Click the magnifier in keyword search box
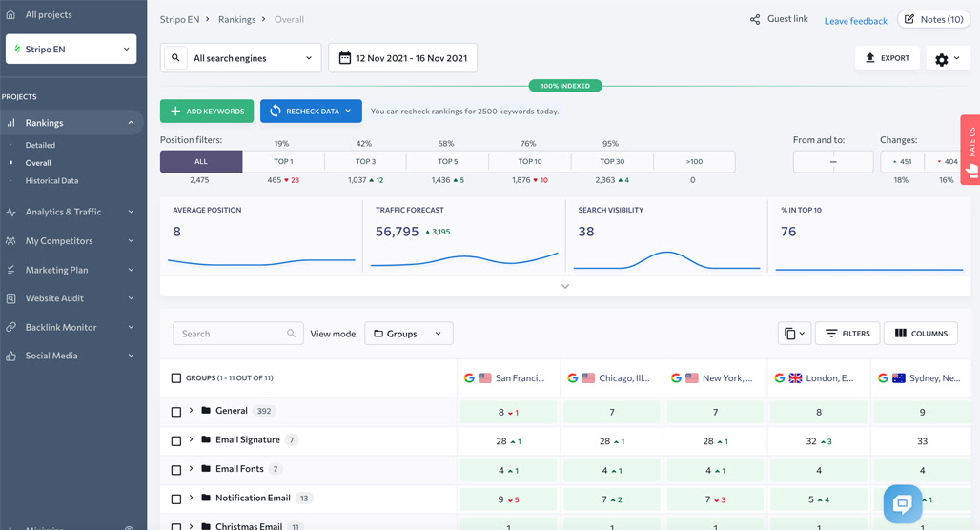 (x=291, y=334)
